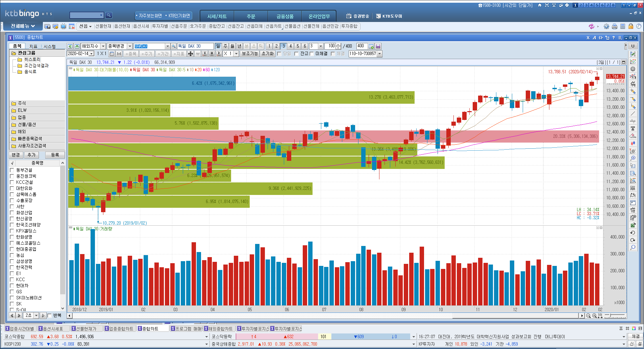Open the X 1 multiplier dropdown
Image resolution: width=644 pixels, height=349 pixels.
pos(236,54)
